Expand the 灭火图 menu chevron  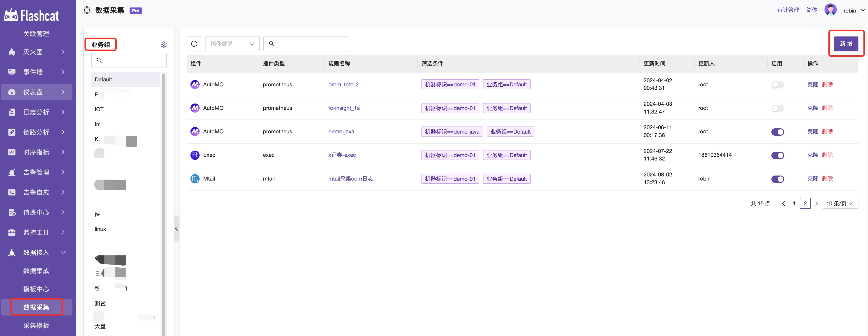coord(63,52)
